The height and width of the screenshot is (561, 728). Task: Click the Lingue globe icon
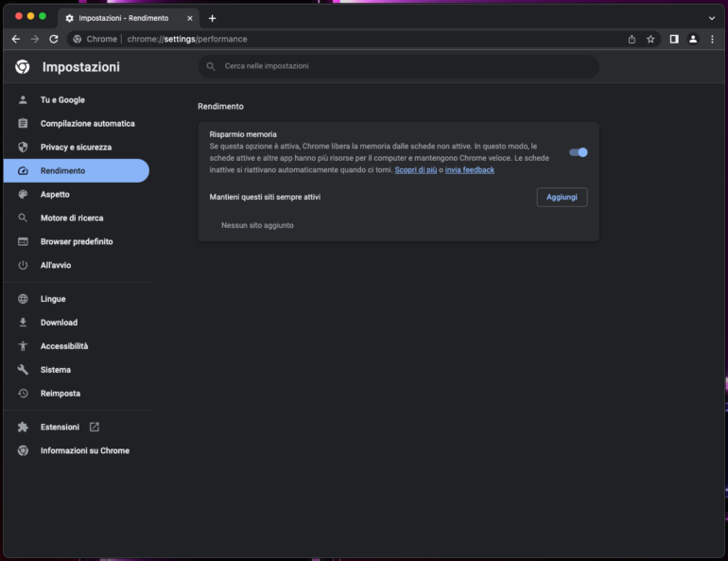tap(23, 299)
